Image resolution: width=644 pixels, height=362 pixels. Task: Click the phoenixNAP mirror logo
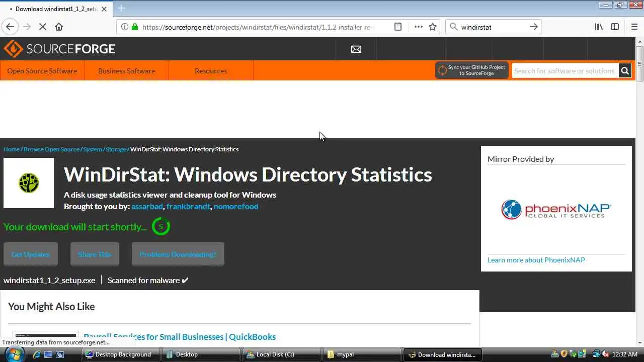click(x=556, y=210)
